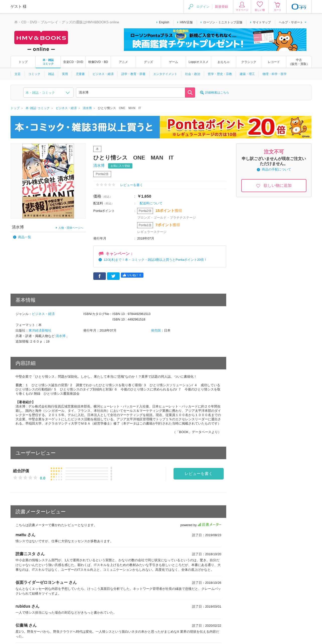Open 配送料について link
The height and width of the screenshot is (644, 322).
(151, 203)
